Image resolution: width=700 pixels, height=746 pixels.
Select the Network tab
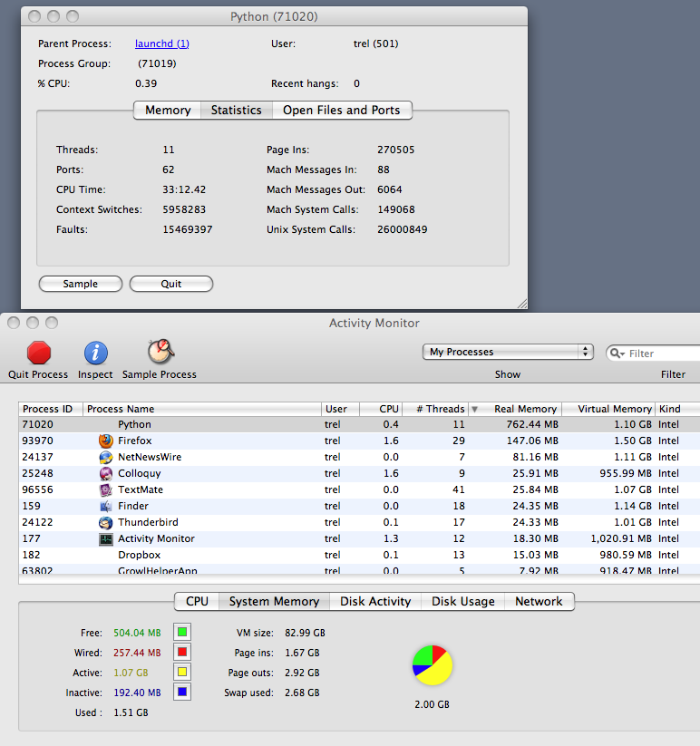tap(539, 601)
